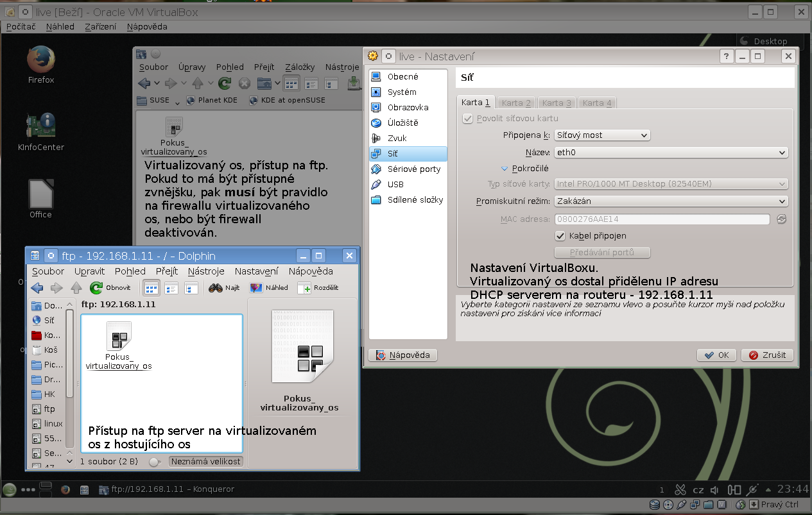
Task: Open KInfoCenter desktop icon
Action: coord(41,131)
